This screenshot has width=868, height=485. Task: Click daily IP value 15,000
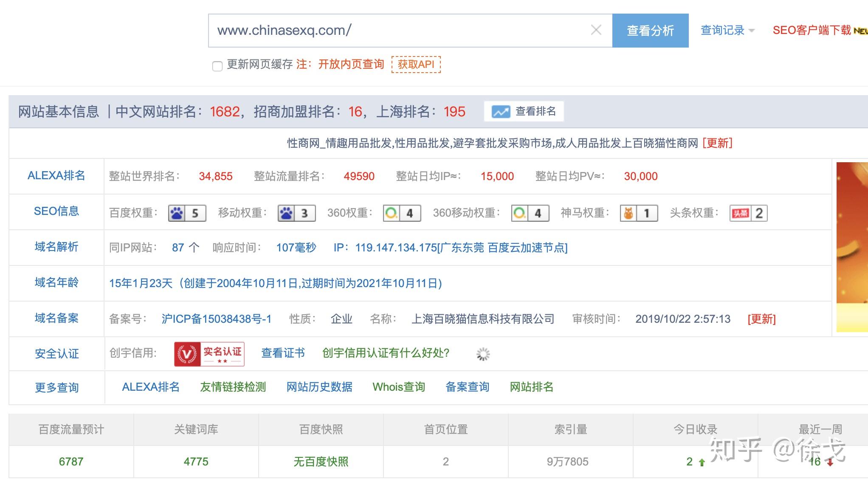497,176
